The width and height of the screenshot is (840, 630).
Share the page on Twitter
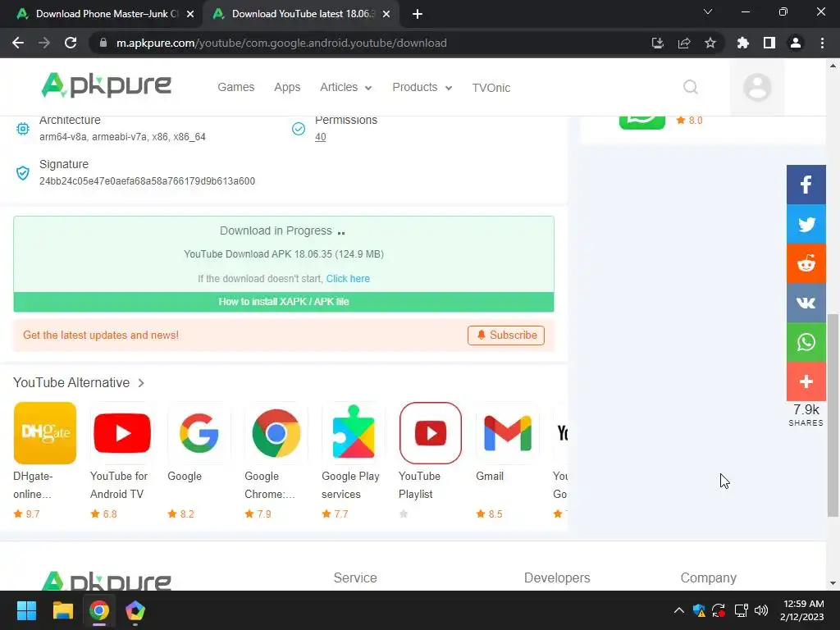point(806,224)
